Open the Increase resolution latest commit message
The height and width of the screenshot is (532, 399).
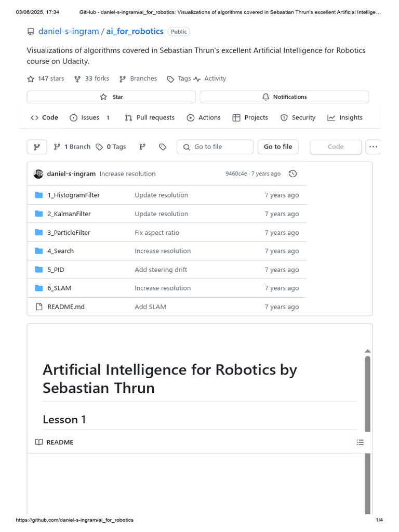tap(128, 174)
